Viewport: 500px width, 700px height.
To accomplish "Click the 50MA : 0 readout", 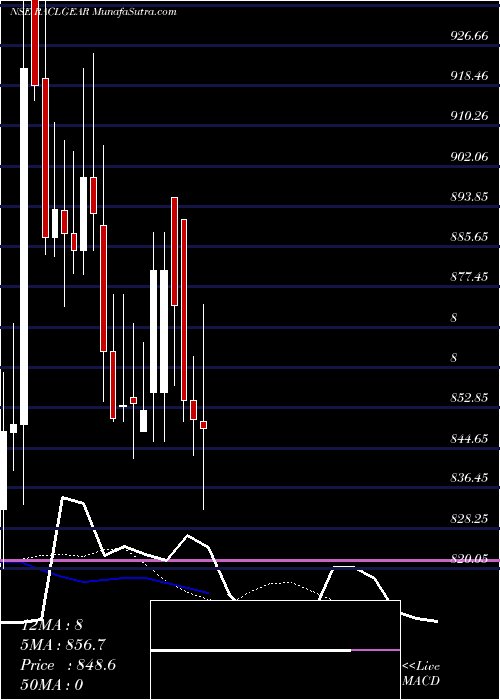I will (x=52, y=684).
